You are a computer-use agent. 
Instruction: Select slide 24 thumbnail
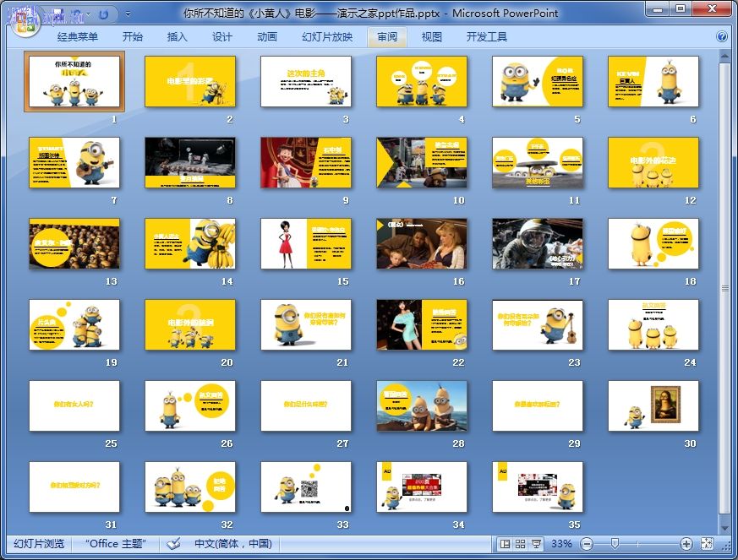pos(653,325)
